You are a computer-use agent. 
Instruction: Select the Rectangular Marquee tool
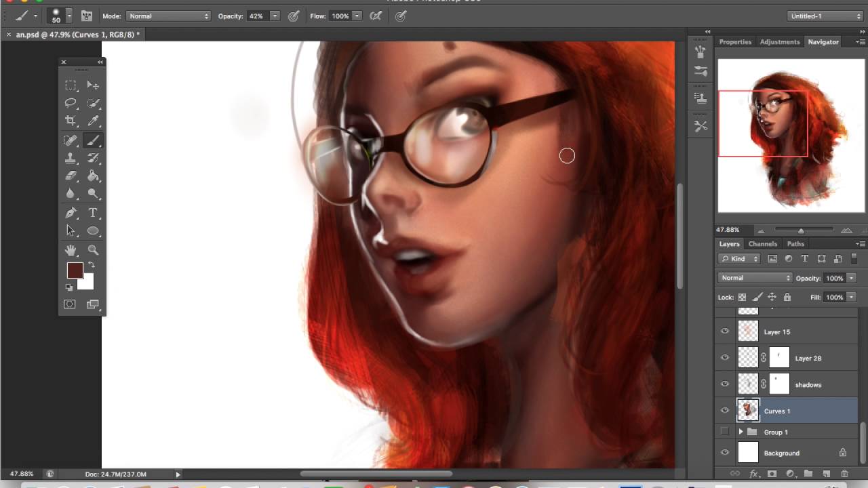pyautogui.click(x=71, y=85)
